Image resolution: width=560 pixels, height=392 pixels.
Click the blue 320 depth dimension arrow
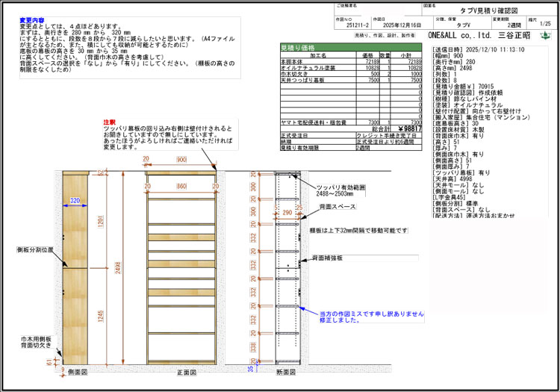click(x=75, y=201)
